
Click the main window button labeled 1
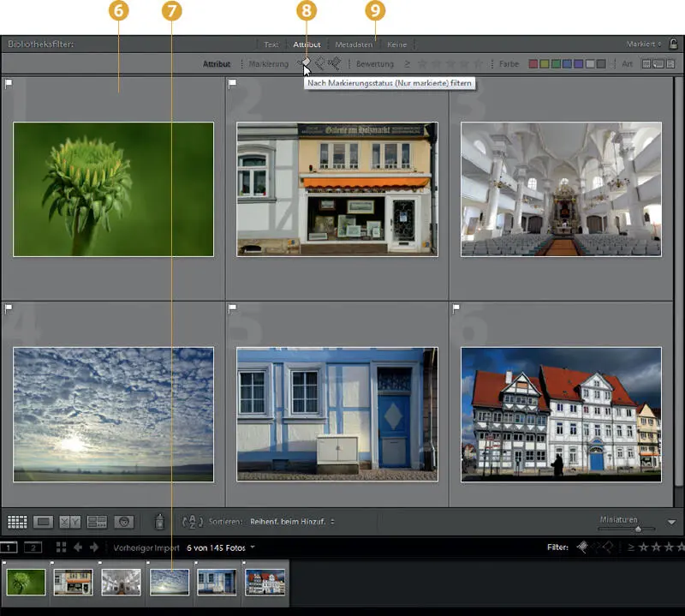tap(9, 547)
